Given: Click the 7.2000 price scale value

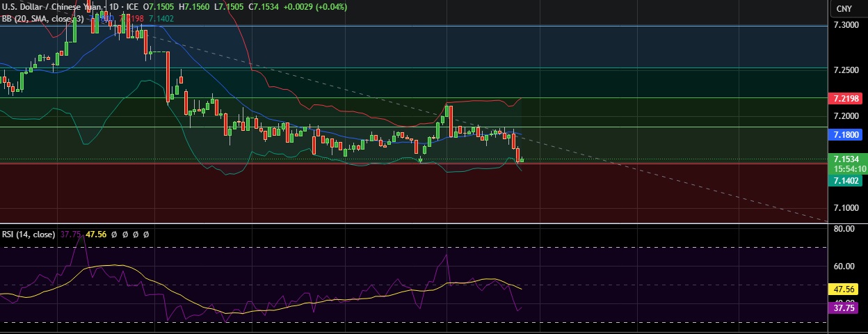Looking at the screenshot, I should coord(846,116).
